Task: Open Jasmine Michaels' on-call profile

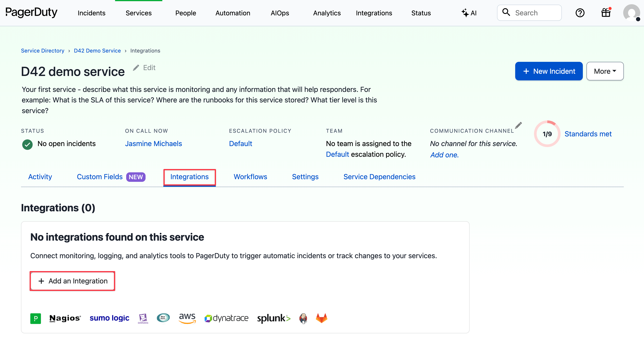Action: point(153,143)
